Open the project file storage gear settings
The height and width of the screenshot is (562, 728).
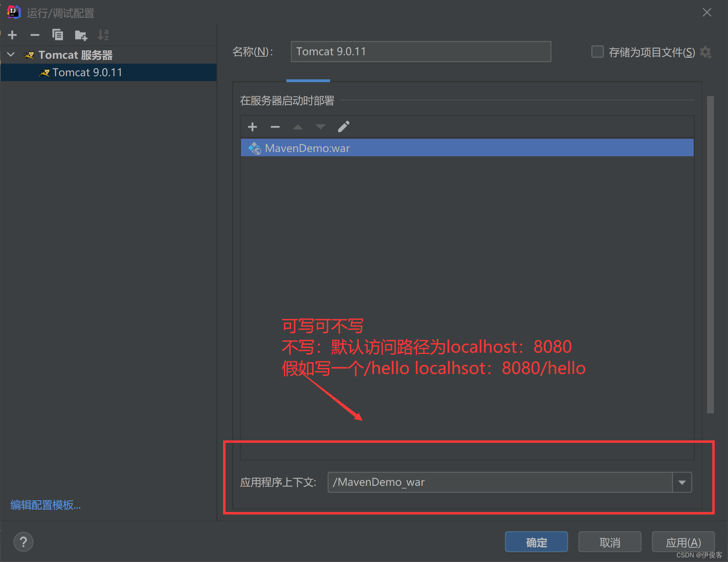tap(706, 52)
